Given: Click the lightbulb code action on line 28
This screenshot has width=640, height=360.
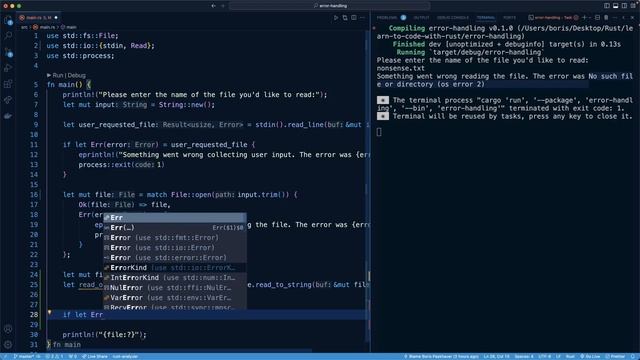Looking at the screenshot, I should point(49,313).
